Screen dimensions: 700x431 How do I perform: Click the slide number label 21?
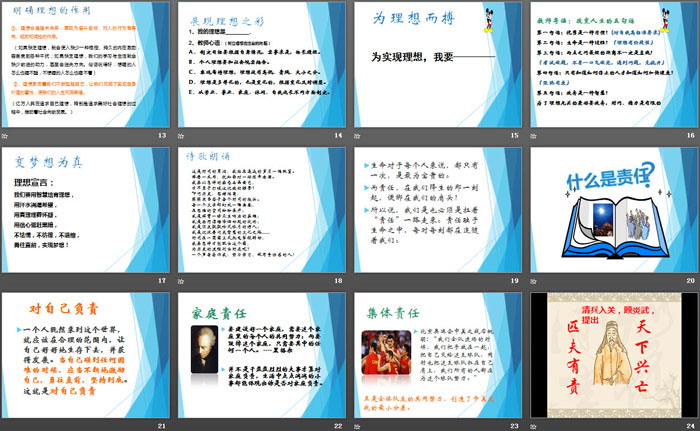[162, 426]
